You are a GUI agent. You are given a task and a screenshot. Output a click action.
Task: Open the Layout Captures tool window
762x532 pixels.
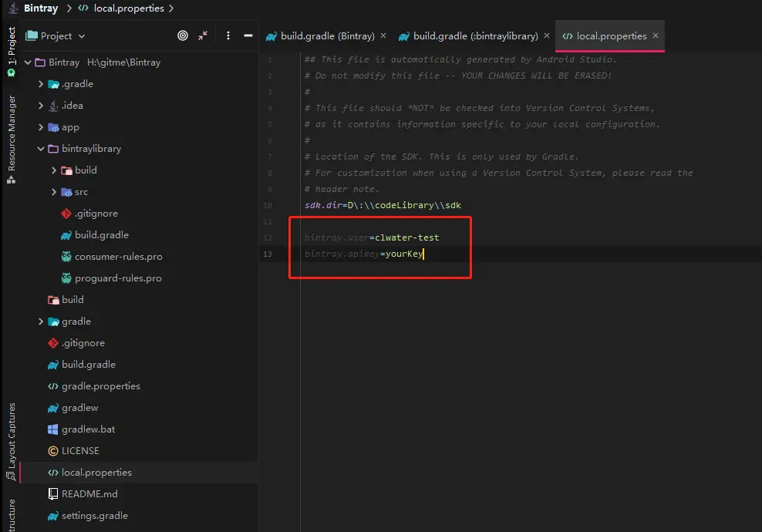12,442
